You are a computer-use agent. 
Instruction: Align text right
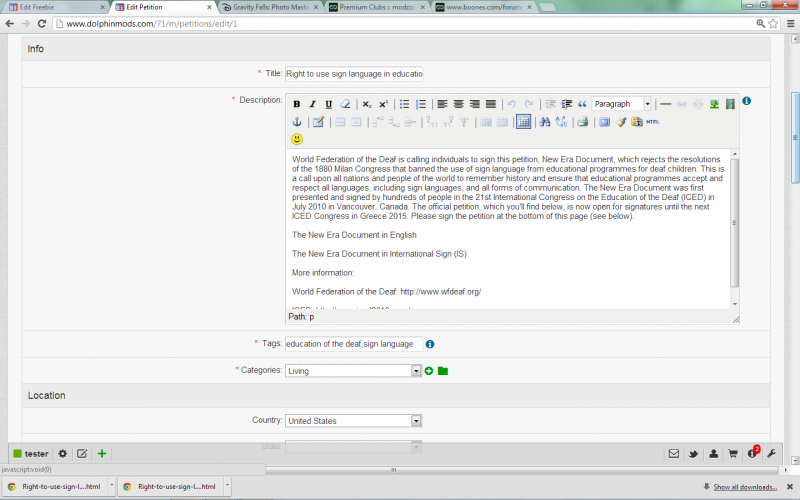pos(474,104)
